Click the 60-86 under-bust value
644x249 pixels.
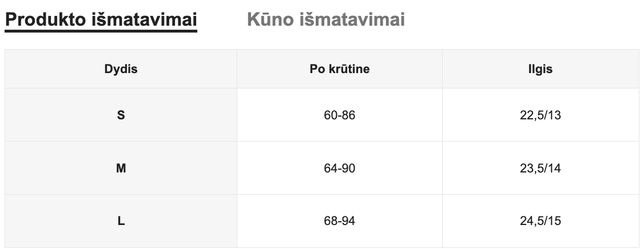pos(340,115)
